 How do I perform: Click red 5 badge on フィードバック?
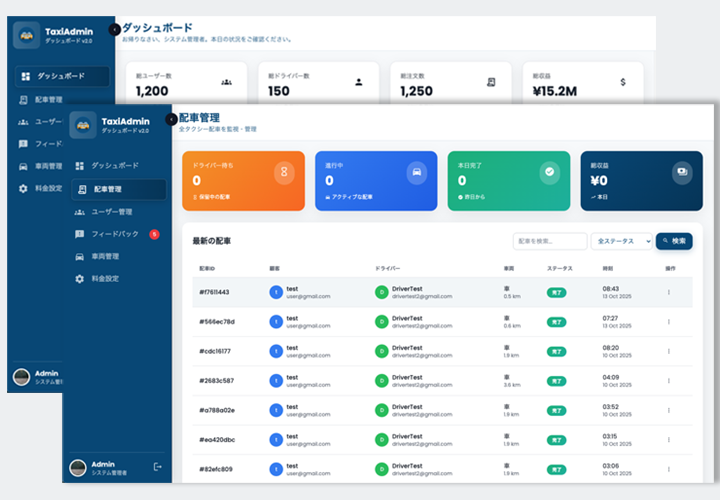[x=155, y=234]
